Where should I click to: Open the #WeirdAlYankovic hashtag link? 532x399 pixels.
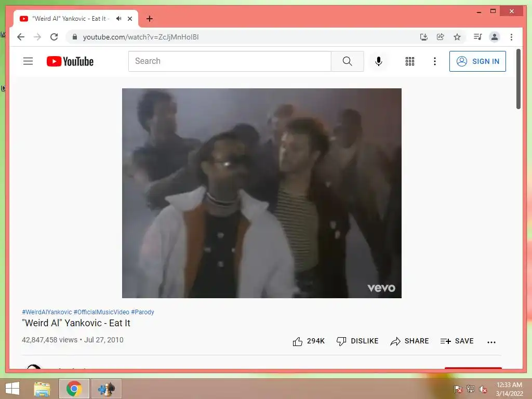[47, 312]
